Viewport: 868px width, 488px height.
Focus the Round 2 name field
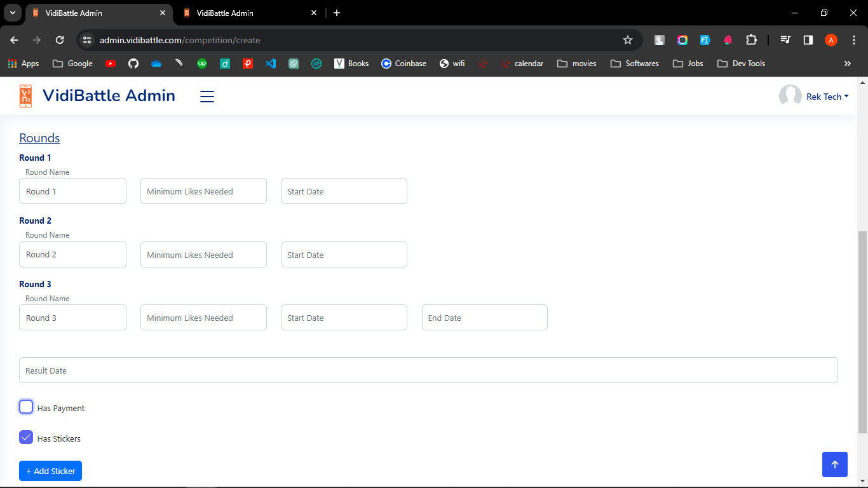tap(72, 254)
